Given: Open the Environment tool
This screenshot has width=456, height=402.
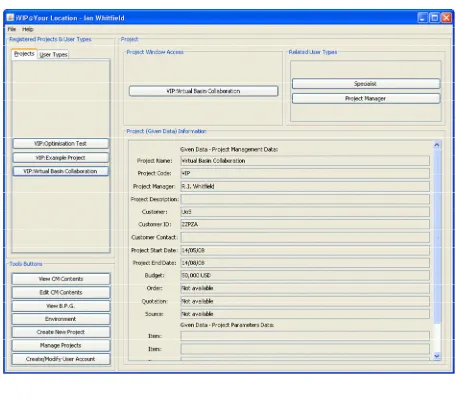Looking at the screenshot, I should tap(61, 319).
